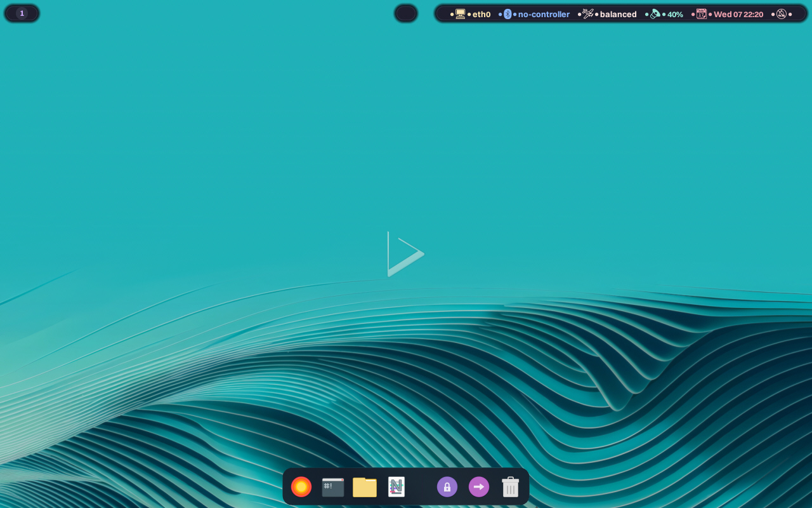This screenshot has height=508, width=812.
Task: Lock the screen using the purple lock icon
Action: pyautogui.click(x=447, y=486)
